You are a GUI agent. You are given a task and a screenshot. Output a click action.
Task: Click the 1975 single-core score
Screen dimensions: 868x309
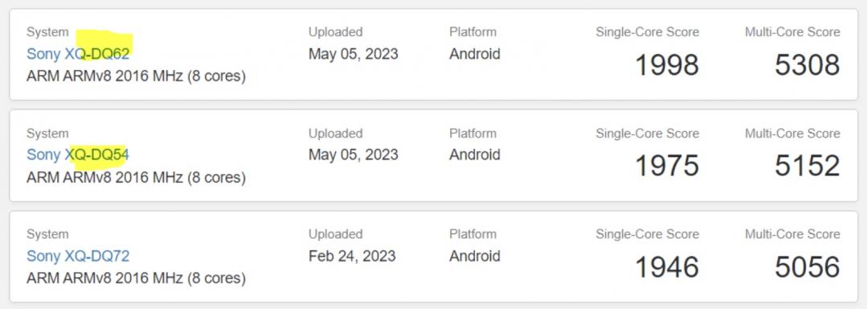(x=666, y=166)
